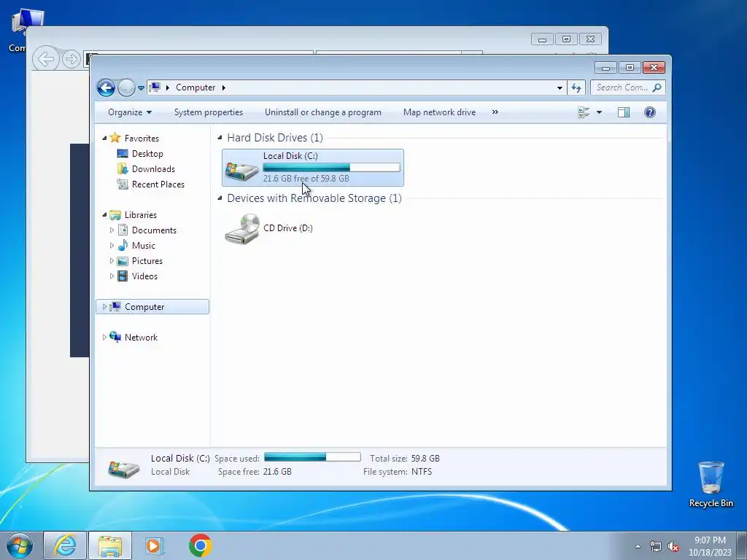Click Map network drive
Viewport: 747px width, 560px height.
tap(439, 112)
